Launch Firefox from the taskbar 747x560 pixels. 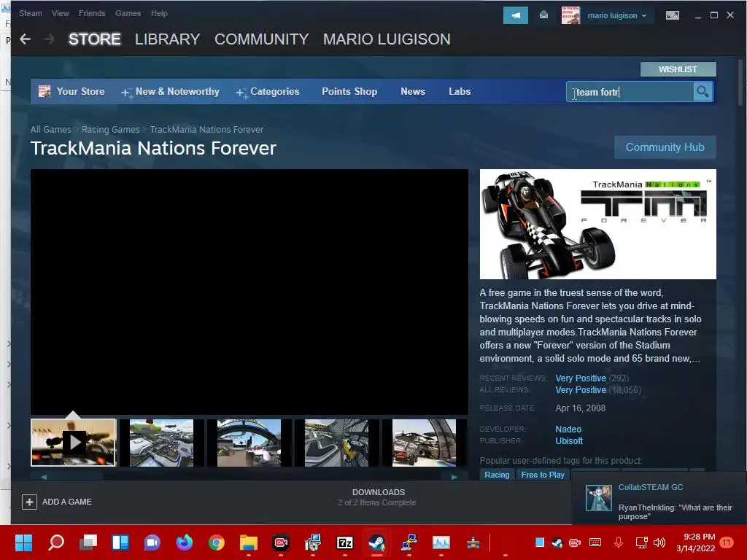click(x=185, y=542)
